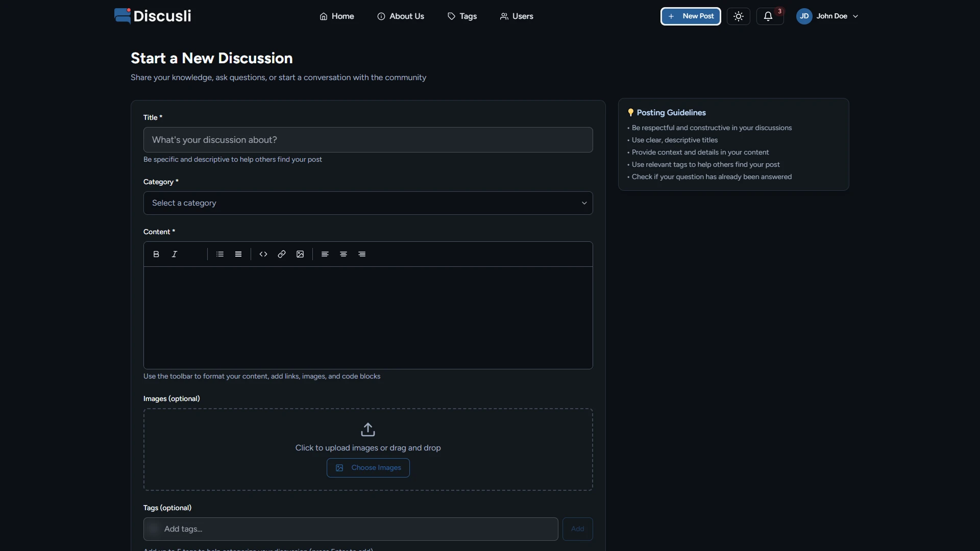Click the notification badge showing 3
Viewport: 980px width, 551px height.
pos(779,11)
